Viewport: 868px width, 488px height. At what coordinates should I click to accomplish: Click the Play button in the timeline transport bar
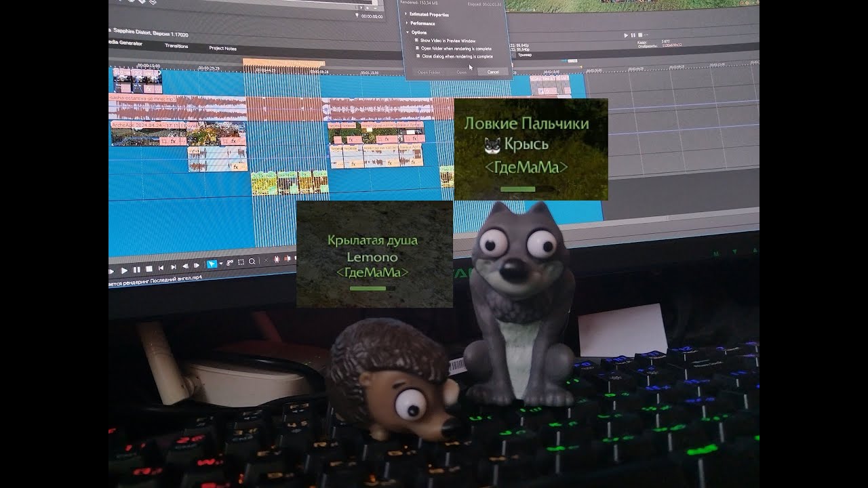[124, 270]
